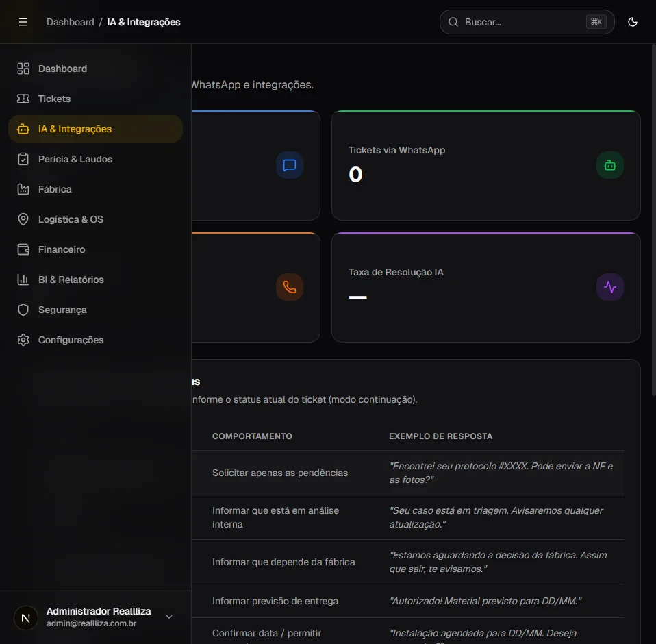Click the COMPORTAMENTO column header
The height and width of the screenshot is (644, 656).
pos(252,436)
